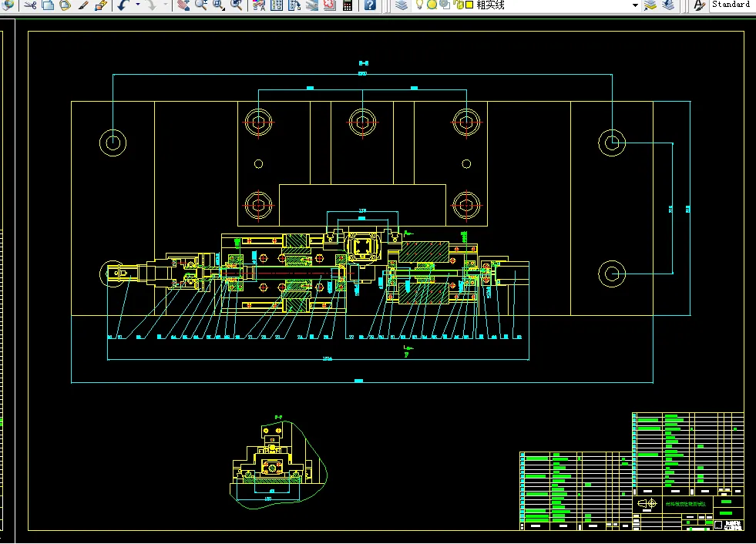Toggle freeze in current viewport icon
Screen dimensions: 756x544
pyautogui.click(x=445, y=5)
